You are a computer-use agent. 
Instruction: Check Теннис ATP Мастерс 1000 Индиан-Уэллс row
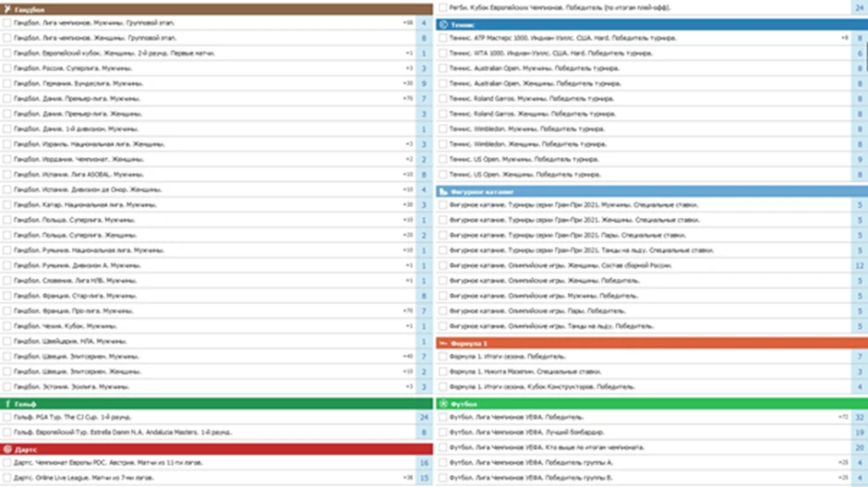click(x=443, y=38)
